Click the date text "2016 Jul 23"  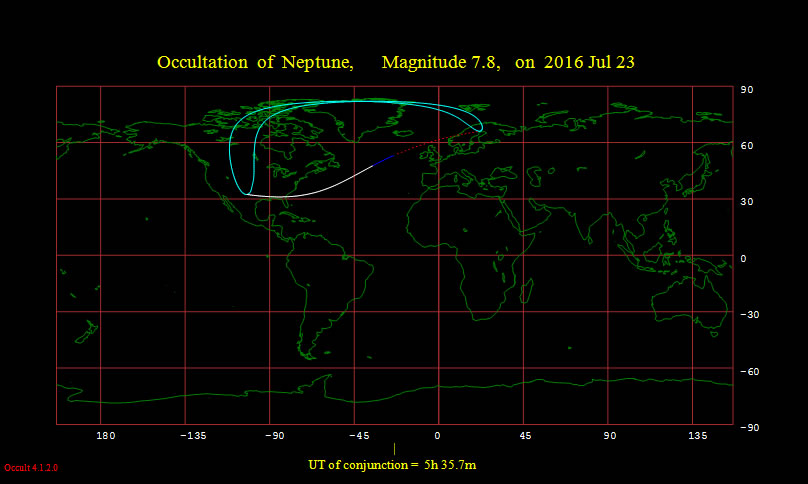coord(589,62)
